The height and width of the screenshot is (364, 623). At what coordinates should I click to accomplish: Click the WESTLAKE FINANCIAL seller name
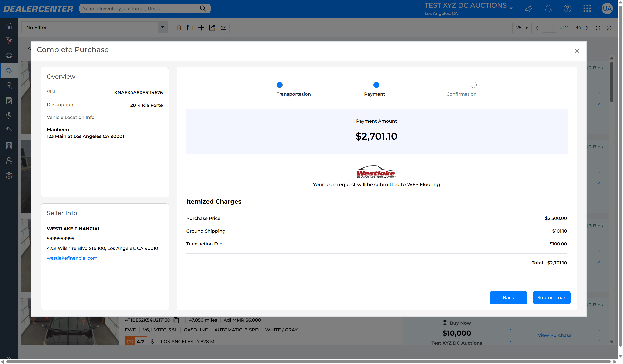[74, 229]
